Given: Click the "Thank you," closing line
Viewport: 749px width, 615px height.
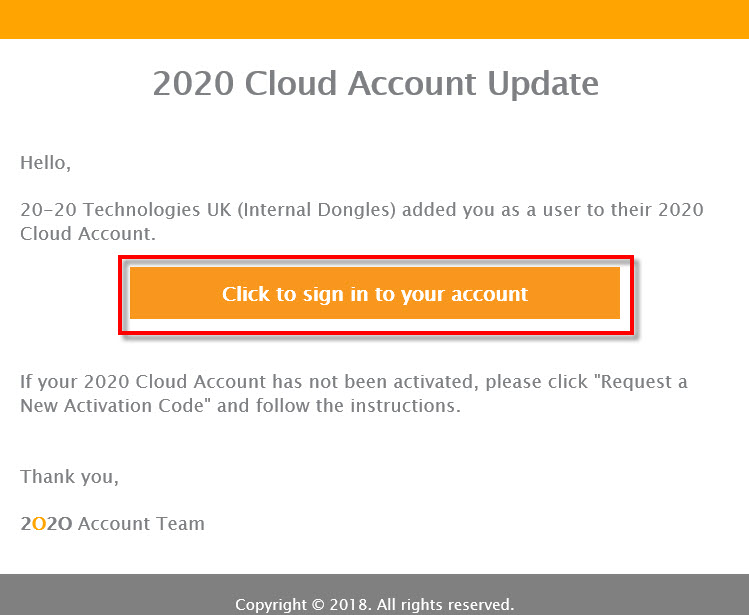Looking at the screenshot, I should click(69, 476).
